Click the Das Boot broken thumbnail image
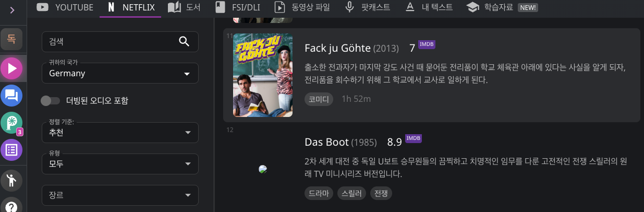 tap(263, 169)
